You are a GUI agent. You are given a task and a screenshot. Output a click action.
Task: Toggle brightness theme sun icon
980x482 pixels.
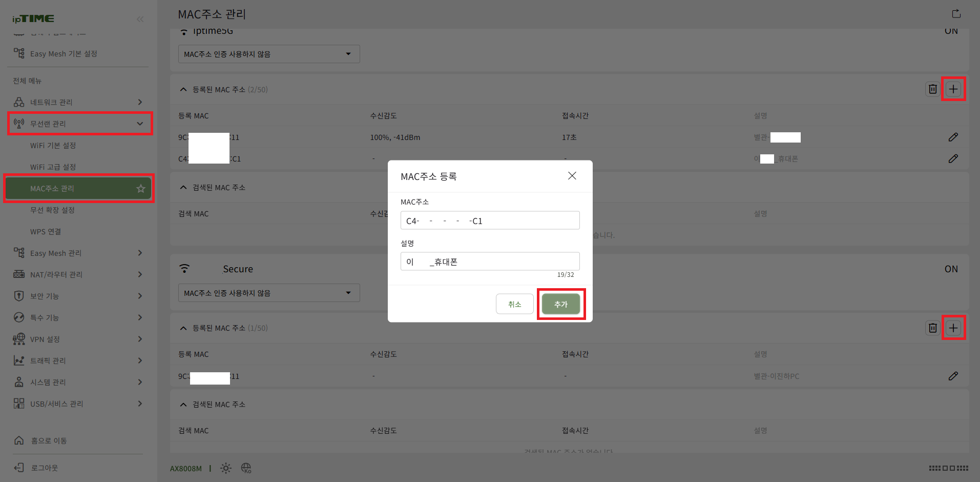(226, 468)
